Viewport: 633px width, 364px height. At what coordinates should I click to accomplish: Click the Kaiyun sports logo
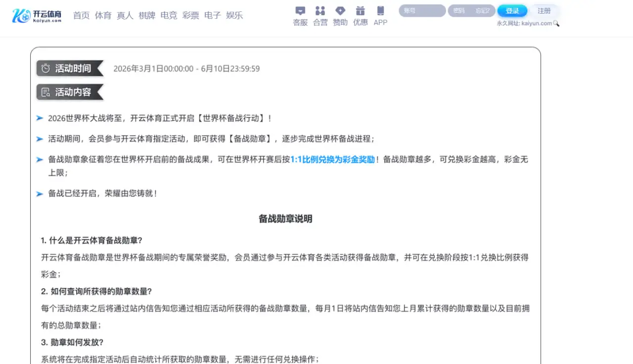point(37,15)
